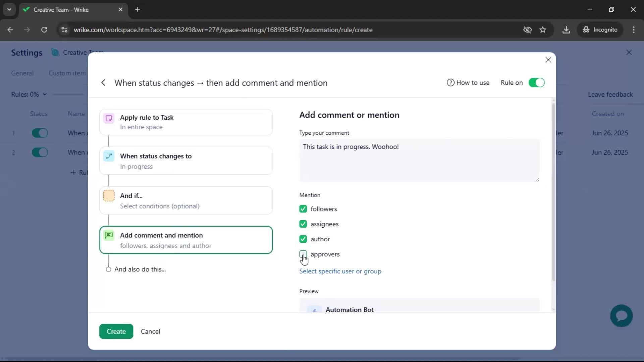Click the Created on column header
This screenshot has height=362, width=644.
tap(608, 114)
